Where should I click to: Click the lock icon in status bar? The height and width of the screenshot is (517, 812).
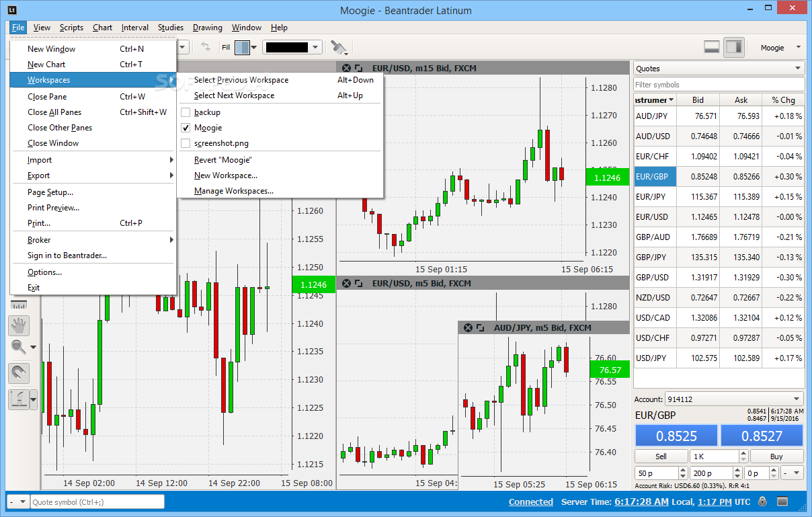(762, 502)
